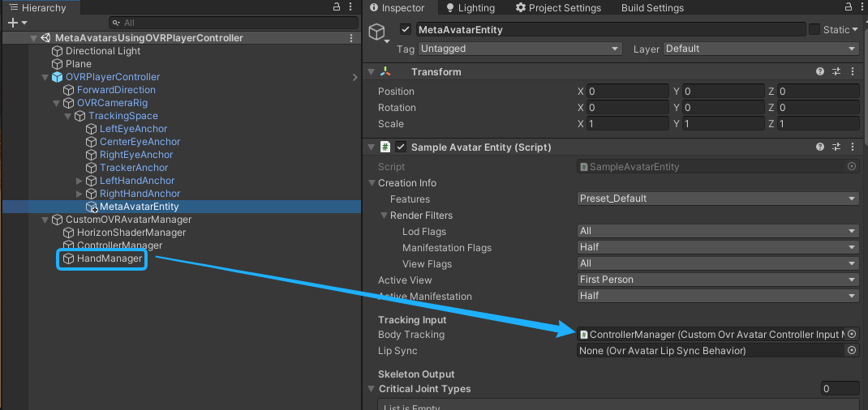This screenshot has width=868, height=410.
Task: Click the Inspector panel lock icon
Action: pyautogui.click(x=849, y=7)
